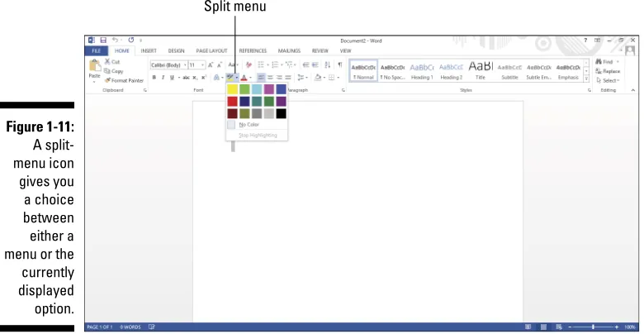Viewport: 644px width, 334px height.
Task: Toggle Show/Hide paragraph marks
Action: tap(339, 64)
